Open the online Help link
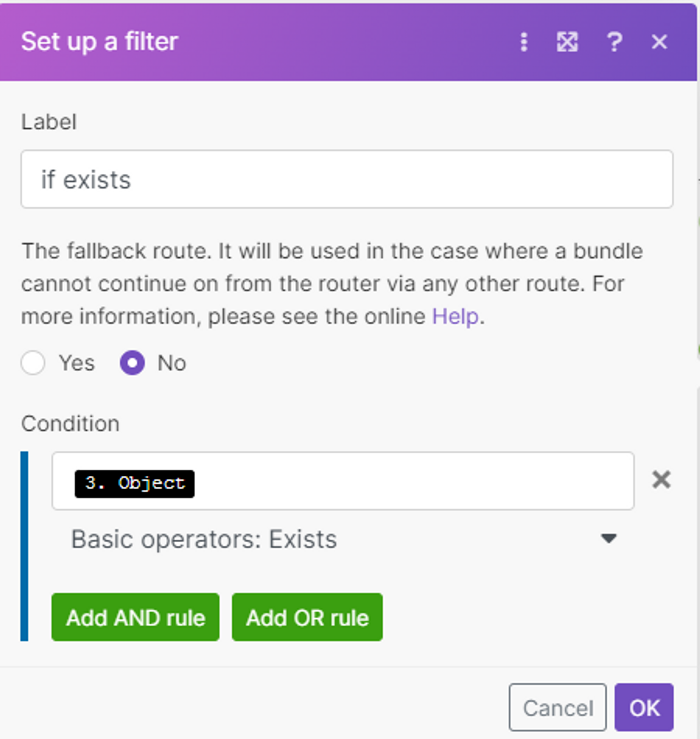This screenshot has height=739, width=700. click(x=455, y=317)
